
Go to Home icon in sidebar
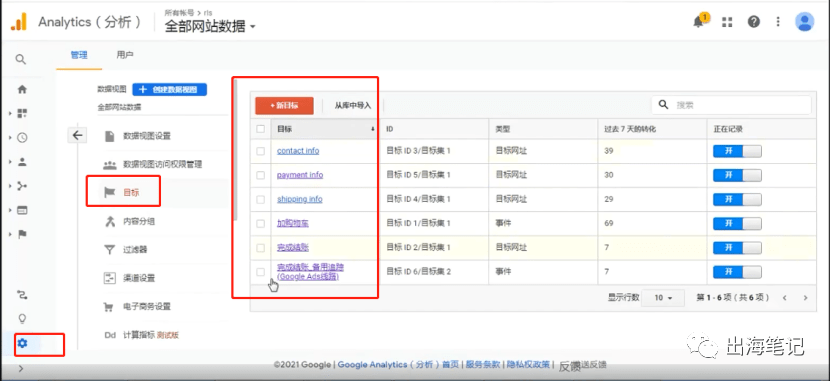coord(22,90)
